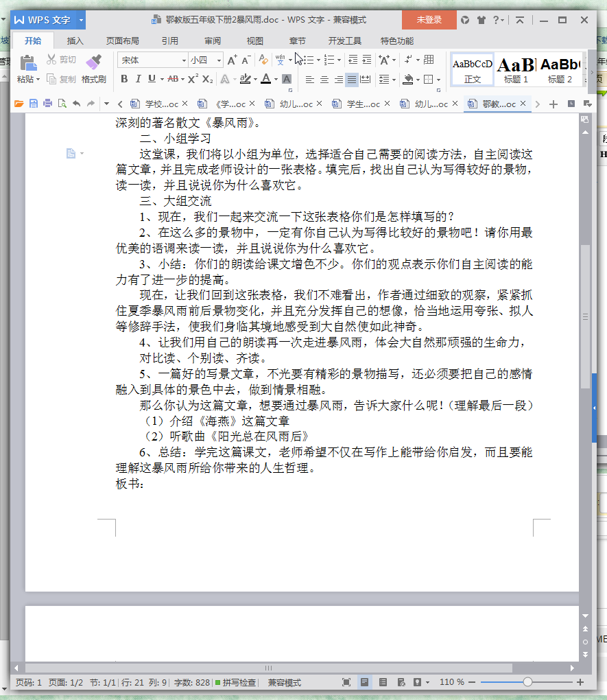Increase font size with A+ icon
607x700 pixels.
(x=232, y=60)
